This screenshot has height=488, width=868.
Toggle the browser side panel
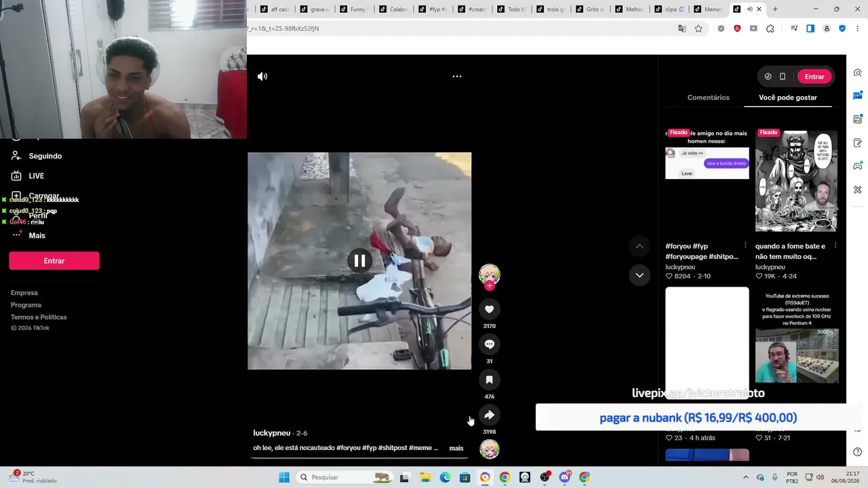pyautogui.click(x=810, y=28)
